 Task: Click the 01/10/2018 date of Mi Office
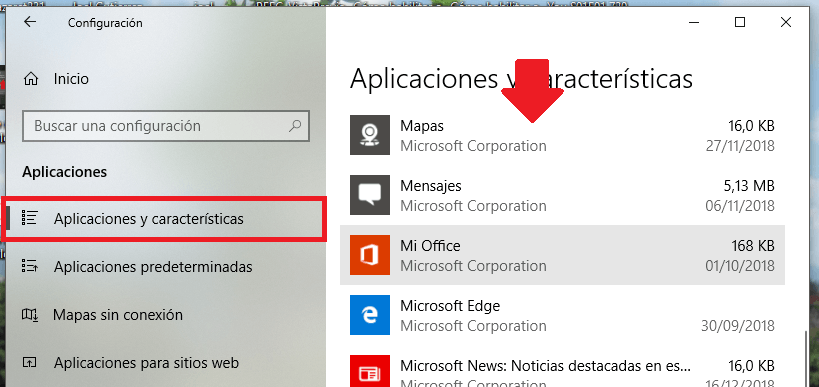(740, 266)
